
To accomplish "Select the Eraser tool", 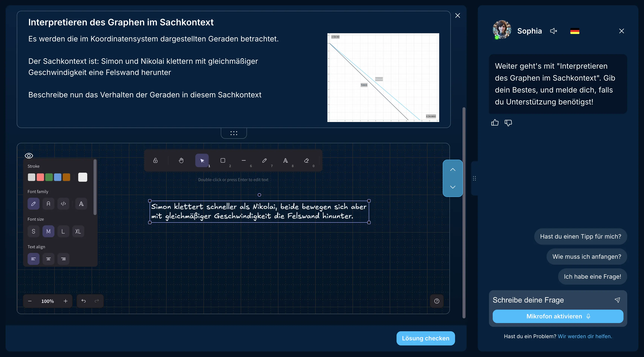I will click(x=306, y=160).
